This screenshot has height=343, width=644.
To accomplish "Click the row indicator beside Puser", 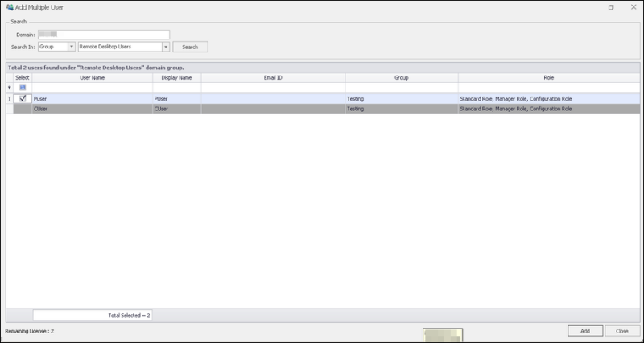I will point(10,98).
